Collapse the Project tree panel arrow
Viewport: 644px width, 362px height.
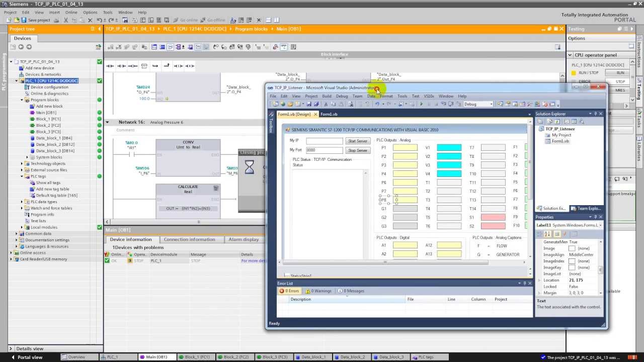[99, 29]
